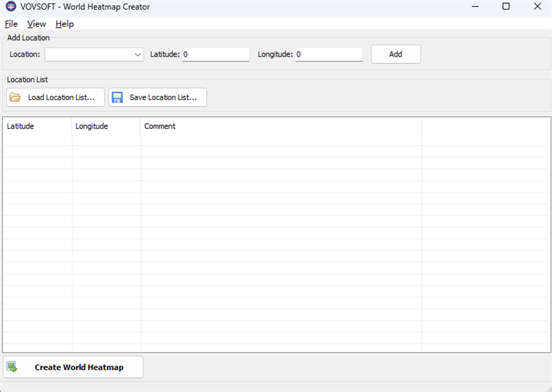This screenshot has height=392, width=552.
Task: Click the open folder icon on Load Location List
Action: click(14, 97)
